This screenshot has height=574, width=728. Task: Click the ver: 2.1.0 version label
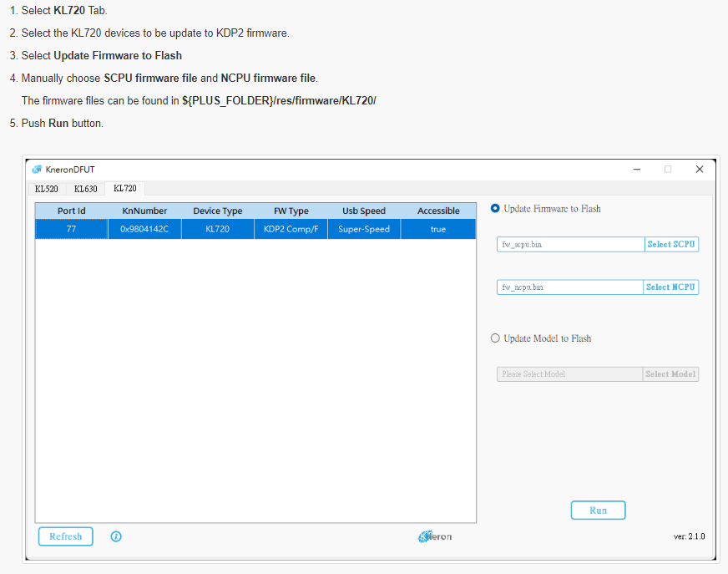689,536
